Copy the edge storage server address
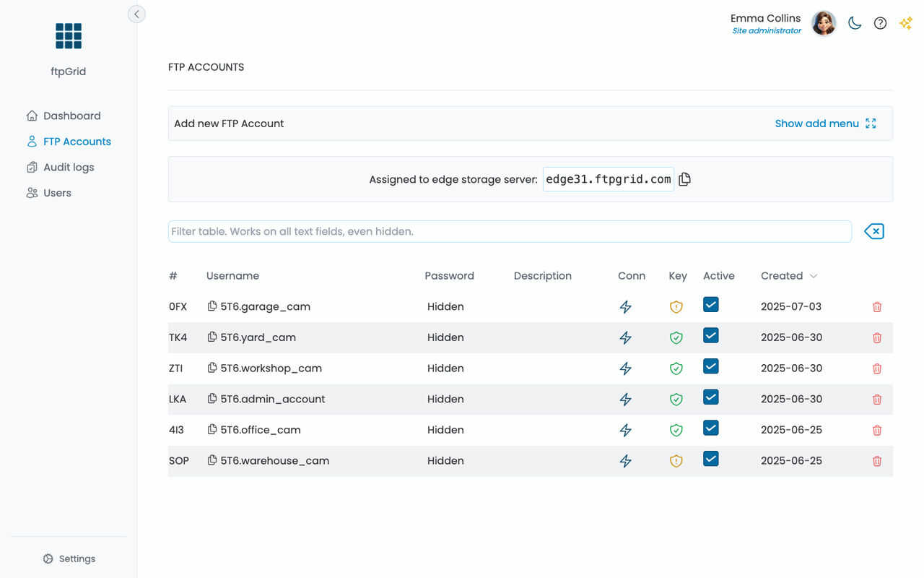The height and width of the screenshot is (578, 924). point(684,179)
